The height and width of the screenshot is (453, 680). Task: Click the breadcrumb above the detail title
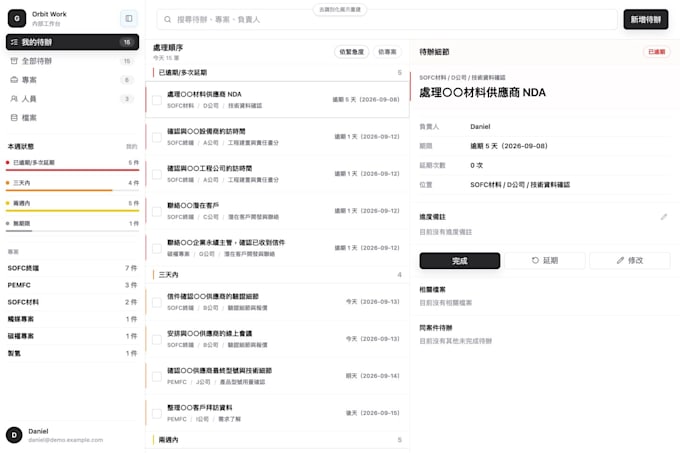coord(462,78)
